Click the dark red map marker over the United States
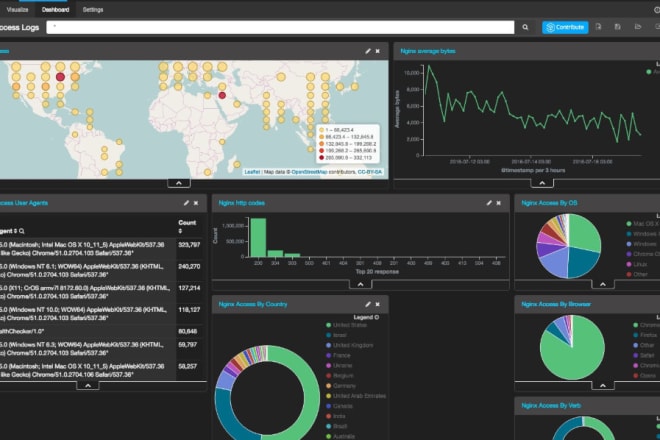The width and height of the screenshot is (660, 440). [x=60, y=77]
